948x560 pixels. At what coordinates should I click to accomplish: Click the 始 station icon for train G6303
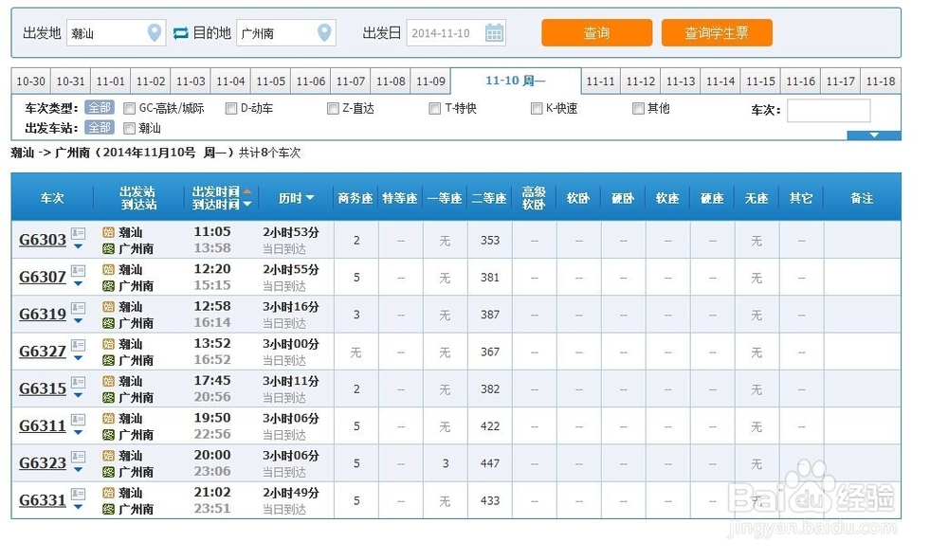(107, 232)
